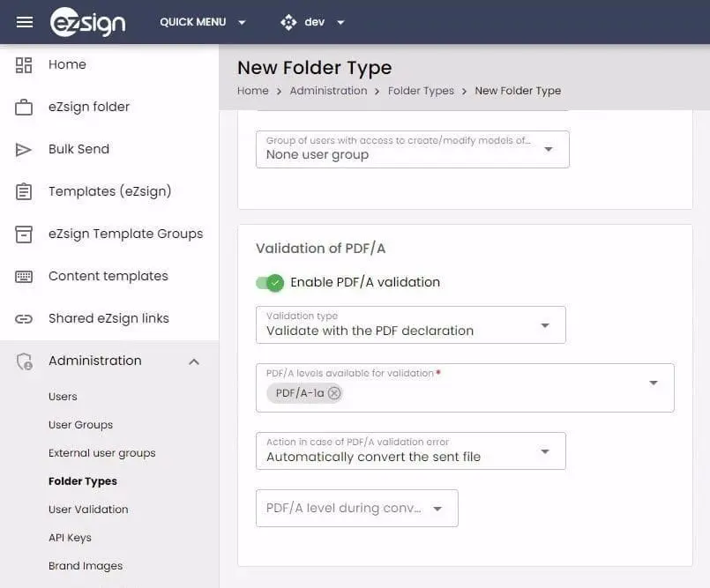
Task: Collapse the Administration sidebar section
Action: [194, 361]
